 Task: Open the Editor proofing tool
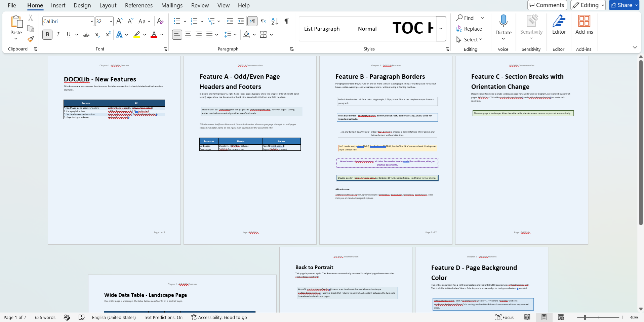(559, 25)
